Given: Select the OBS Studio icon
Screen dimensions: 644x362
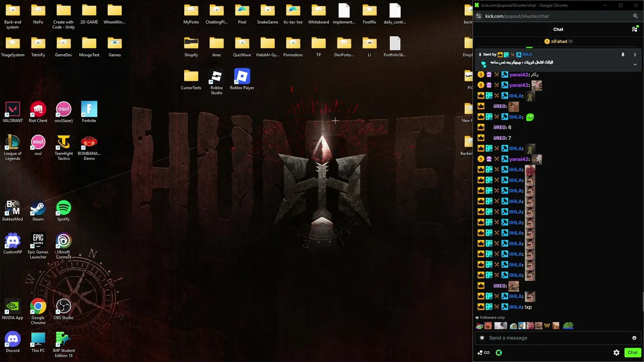Looking at the screenshot, I should click(x=63, y=310).
